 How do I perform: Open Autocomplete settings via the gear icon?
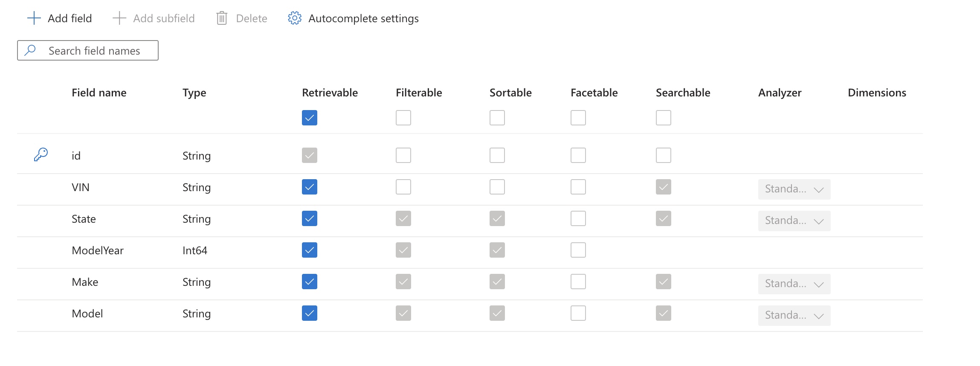294,18
